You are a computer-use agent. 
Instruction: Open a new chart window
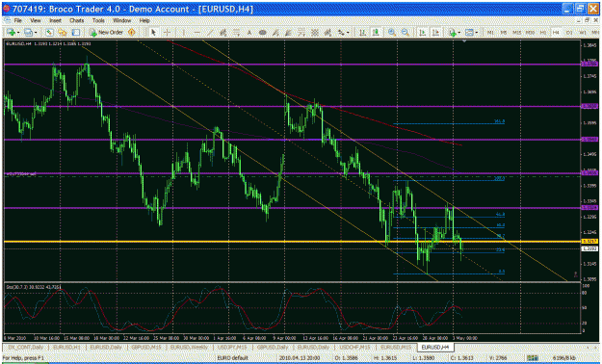[11, 33]
